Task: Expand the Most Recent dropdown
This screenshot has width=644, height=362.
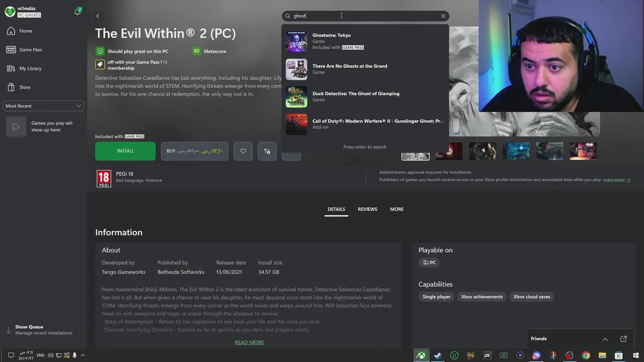Action: point(43,106)
